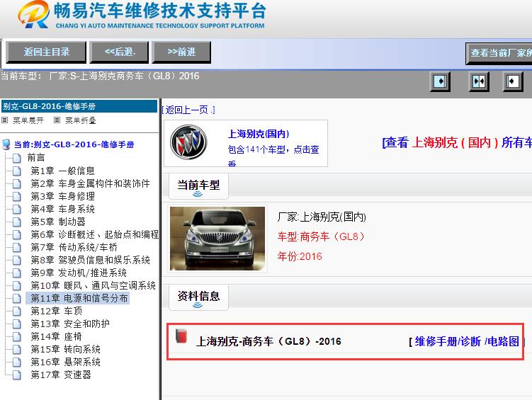The height and width of the screenshot is (400, 532).
Task: Open 第8章 驾驶员信息和娱乐系统
Action: (x=90, y=260)
